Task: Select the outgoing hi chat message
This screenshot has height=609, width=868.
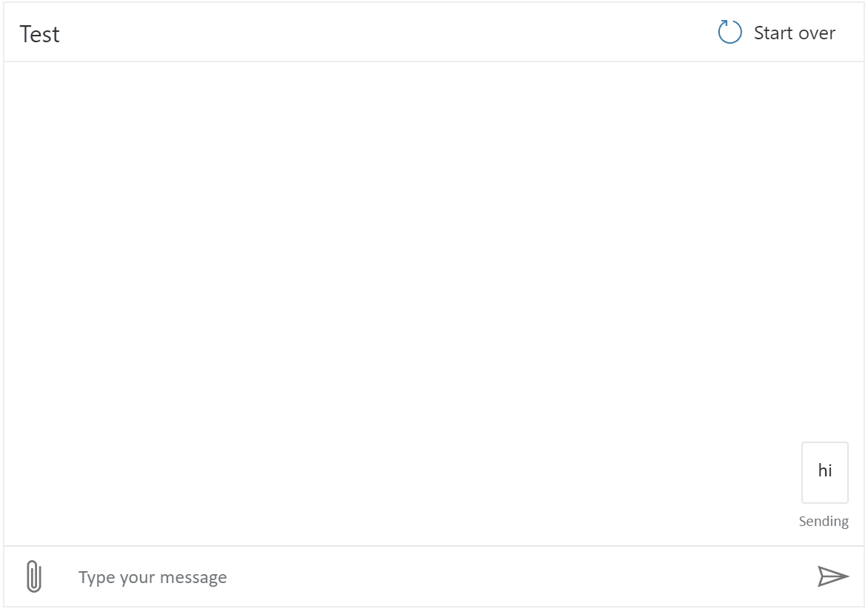Action: pyautogui.click(x=824, y=472)
